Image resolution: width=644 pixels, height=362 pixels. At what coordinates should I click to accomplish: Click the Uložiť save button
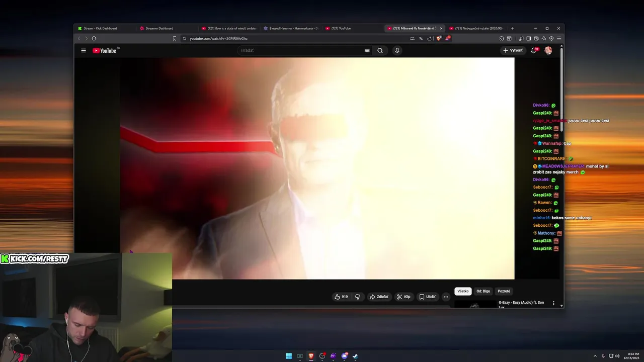[427, 297]
